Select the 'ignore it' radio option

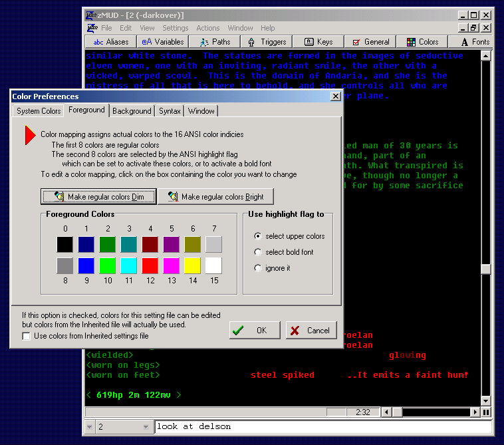(272, 268)
